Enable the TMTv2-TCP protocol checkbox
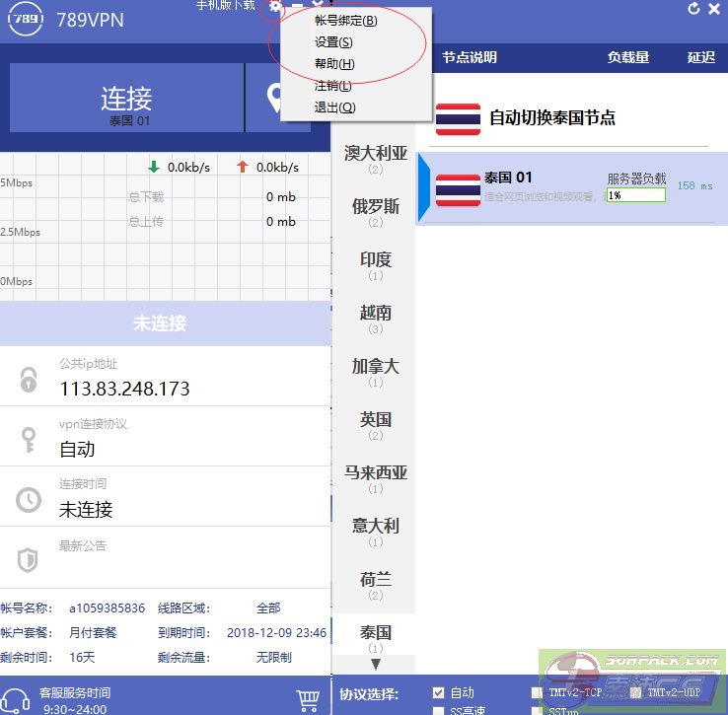This screenshot has height=715, width=728. pos(537,692)
